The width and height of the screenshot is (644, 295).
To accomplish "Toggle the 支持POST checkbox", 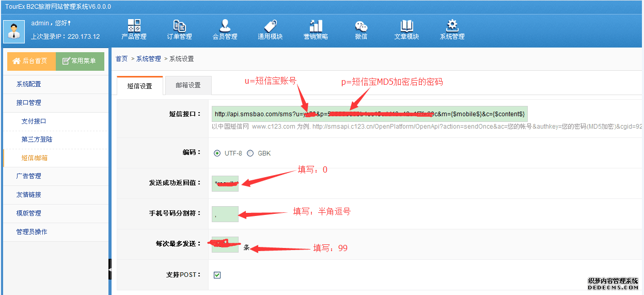I will (217, 275).
